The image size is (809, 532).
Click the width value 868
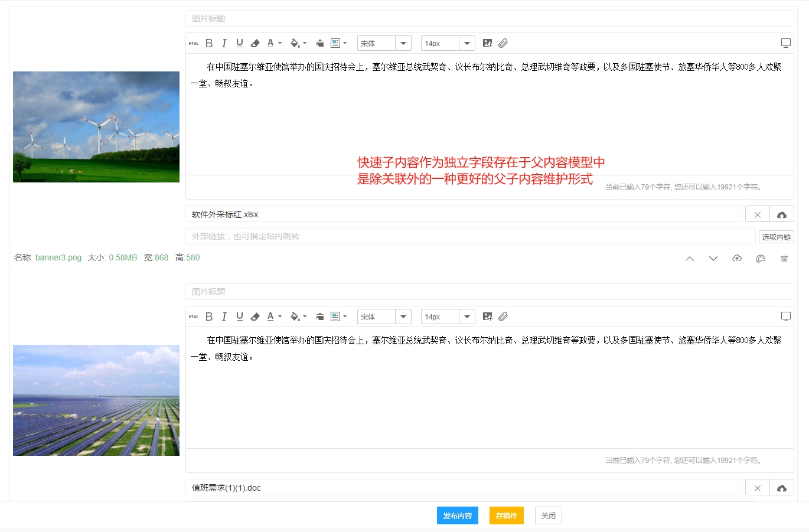coord(162,257)
